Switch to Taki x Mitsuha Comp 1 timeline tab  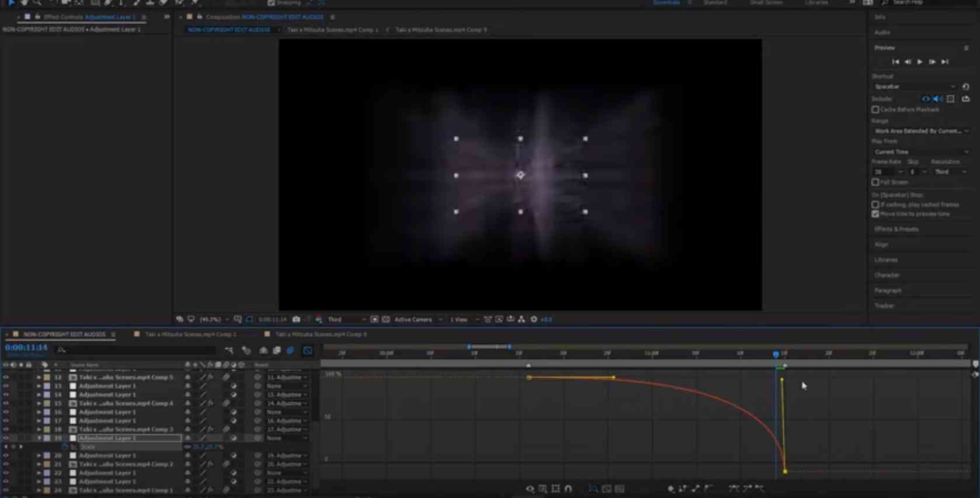190,334
